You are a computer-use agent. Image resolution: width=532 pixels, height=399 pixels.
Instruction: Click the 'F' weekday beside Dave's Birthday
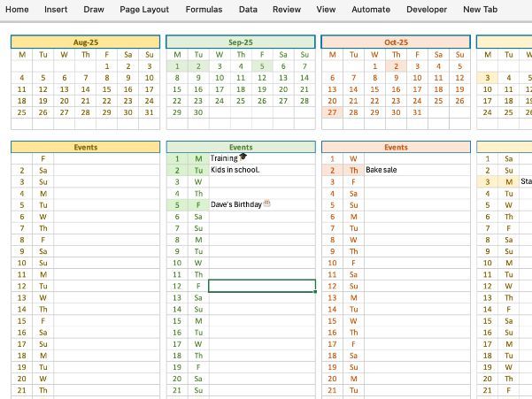click(198, 204)
